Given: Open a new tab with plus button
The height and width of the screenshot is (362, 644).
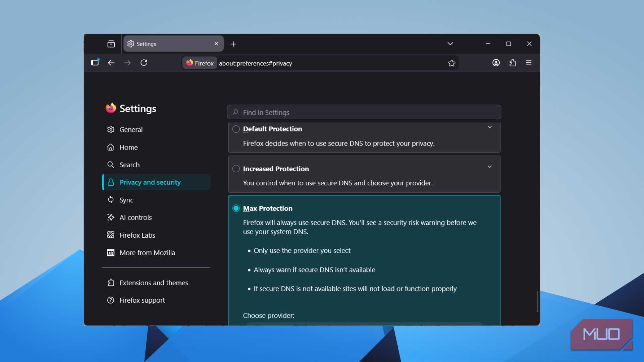Looking at the screenshot, I should [x=233, y=44].
